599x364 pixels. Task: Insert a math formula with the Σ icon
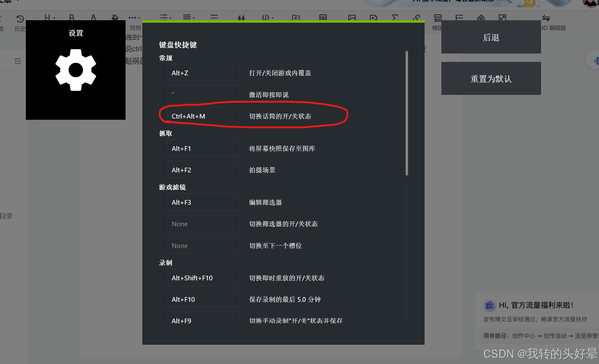[395, 18]
